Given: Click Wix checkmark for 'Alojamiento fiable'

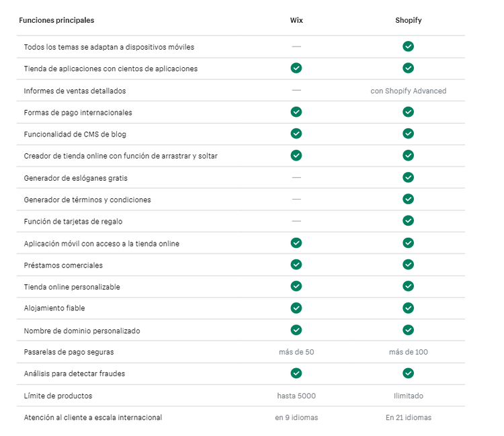Looking at the screenshot, I should coord(296,308).
